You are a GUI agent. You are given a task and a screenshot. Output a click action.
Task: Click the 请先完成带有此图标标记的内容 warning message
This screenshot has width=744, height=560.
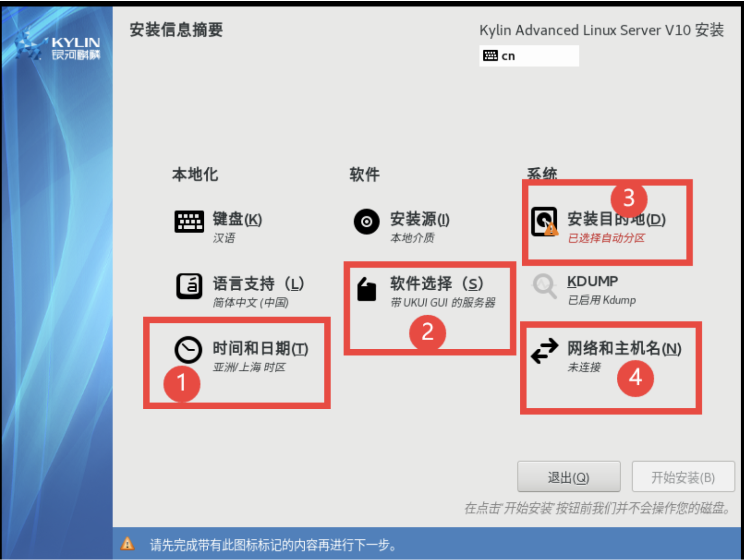(273, 545)
